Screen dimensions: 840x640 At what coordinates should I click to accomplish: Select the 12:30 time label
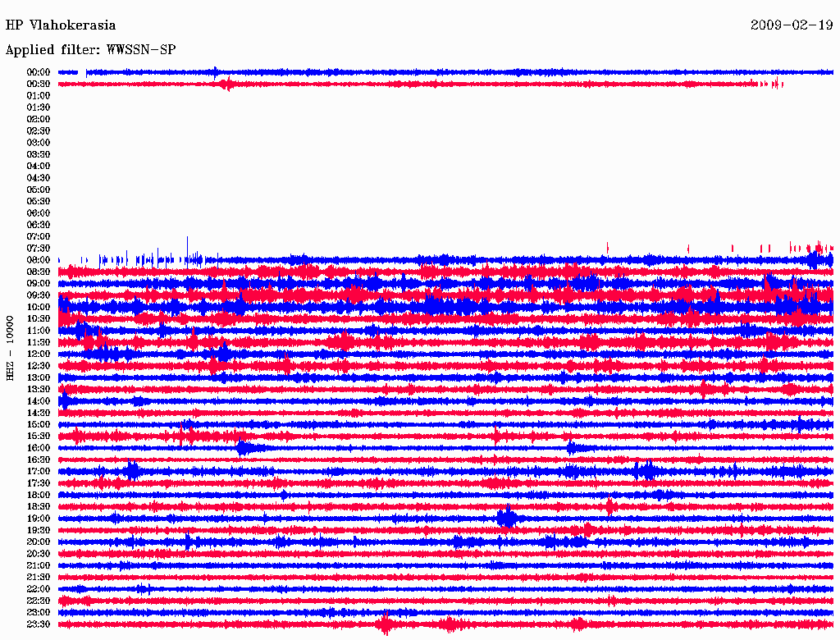tap(38, 366)
